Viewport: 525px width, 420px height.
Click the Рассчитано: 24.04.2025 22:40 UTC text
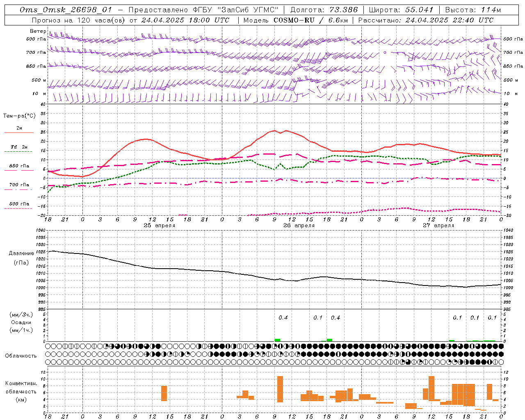pos(426,20)
